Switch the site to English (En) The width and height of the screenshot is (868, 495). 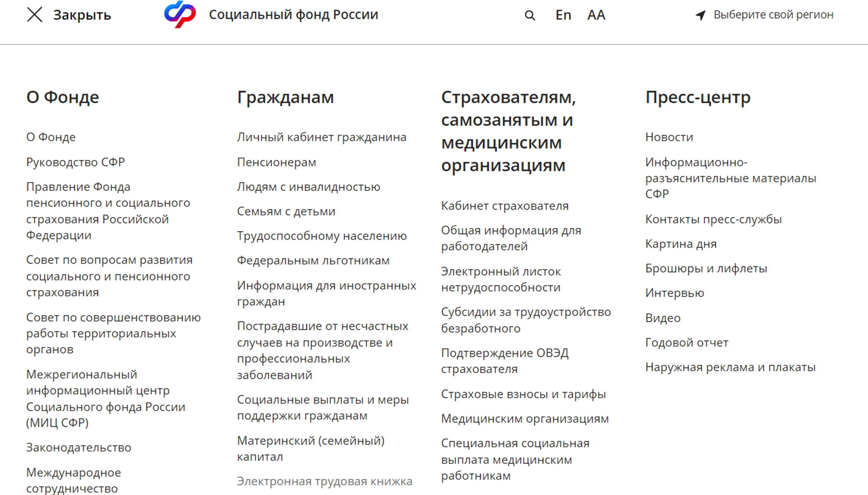tap(563, 15)
